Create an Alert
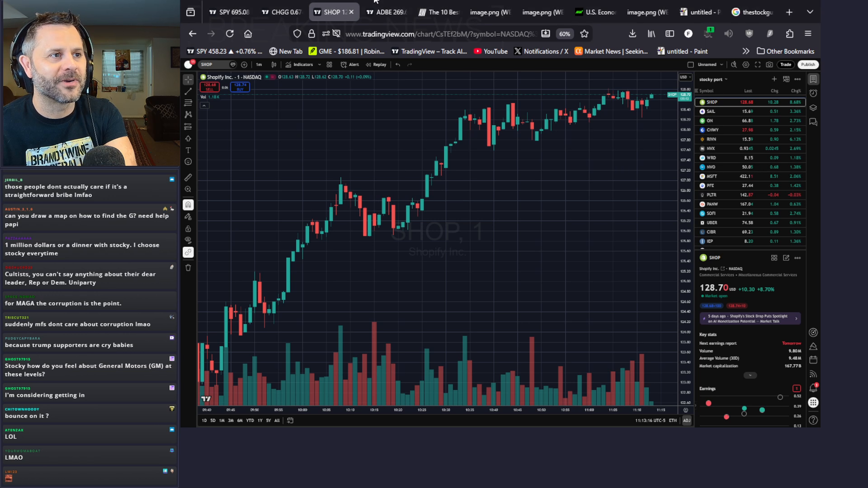The height and width of the screenshot is (488, 868). [x=350, y=65]
